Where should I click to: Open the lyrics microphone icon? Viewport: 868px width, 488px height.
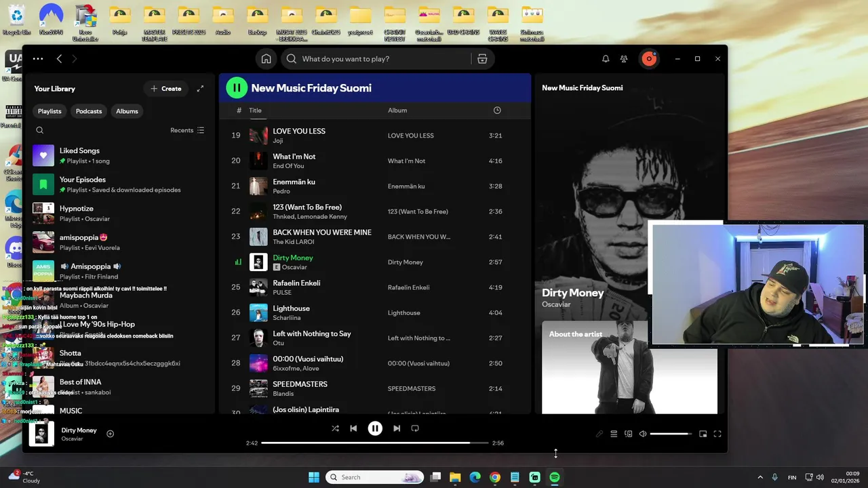pyautogui.click(x=599, y=434)
